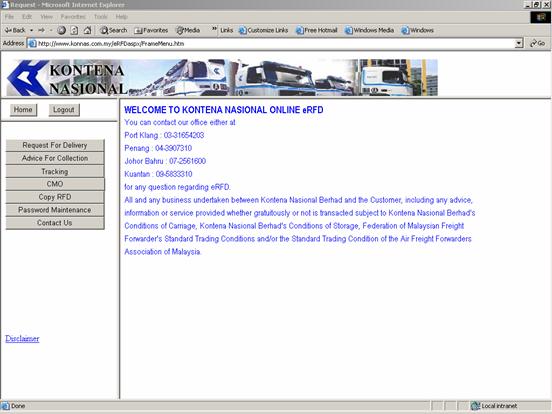Open the View menu

pos(46,17)
